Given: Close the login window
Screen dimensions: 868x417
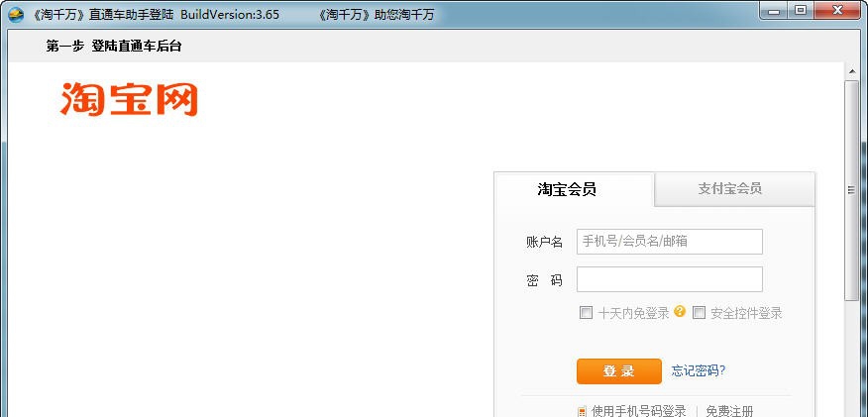Looking at the screenshot, I should point(837,12).
